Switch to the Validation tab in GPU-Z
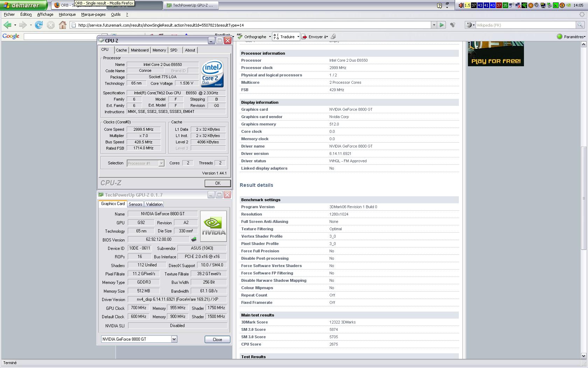The image size is (588, 368). [154, 204]
